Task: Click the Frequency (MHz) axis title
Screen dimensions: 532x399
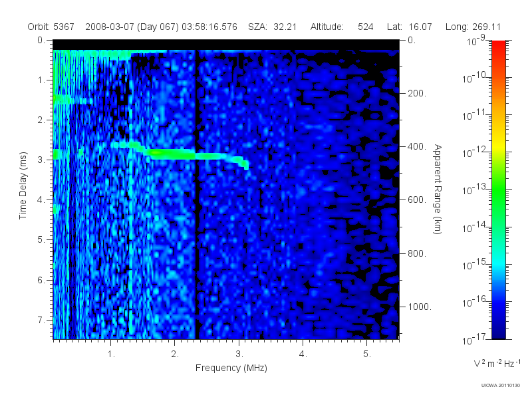Action: [x=231, y=368]
